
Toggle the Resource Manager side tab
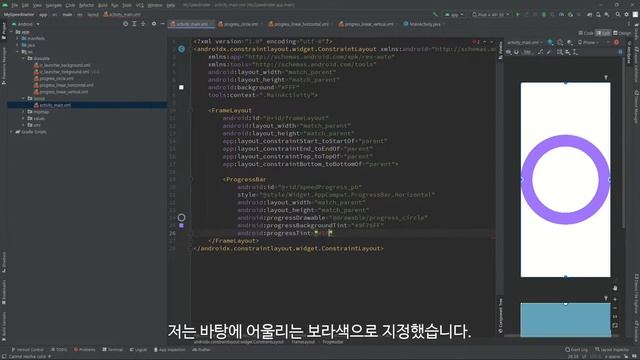(x=4, y=65)
